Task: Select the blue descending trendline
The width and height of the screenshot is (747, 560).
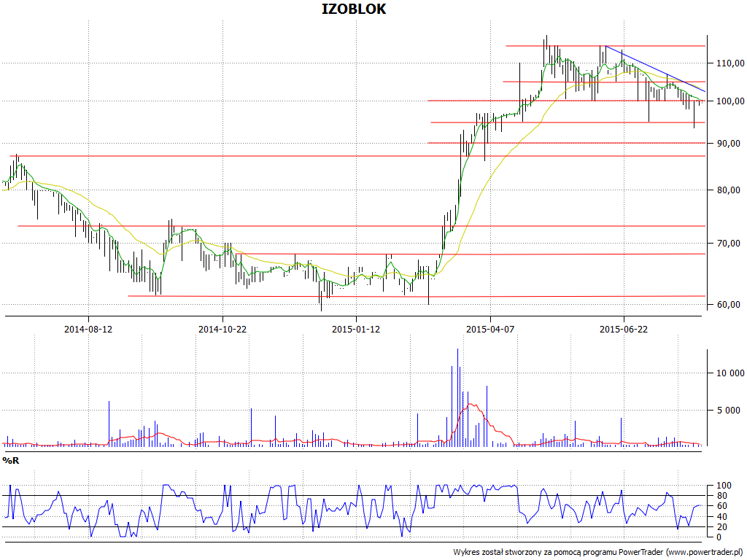Action: (655, 68)
